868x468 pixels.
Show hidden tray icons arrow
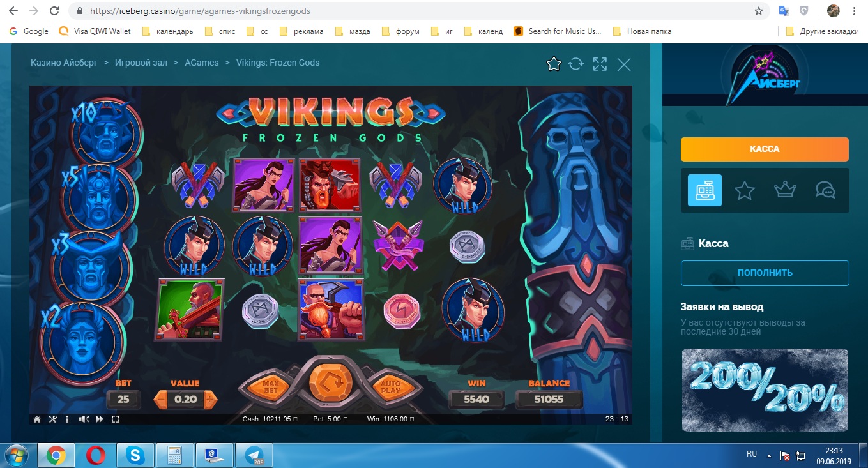pos(770,455)
